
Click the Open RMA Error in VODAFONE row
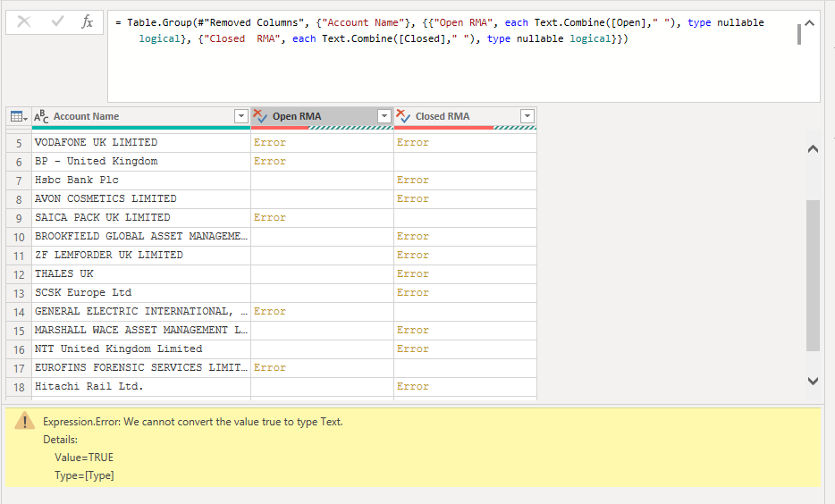270,143
